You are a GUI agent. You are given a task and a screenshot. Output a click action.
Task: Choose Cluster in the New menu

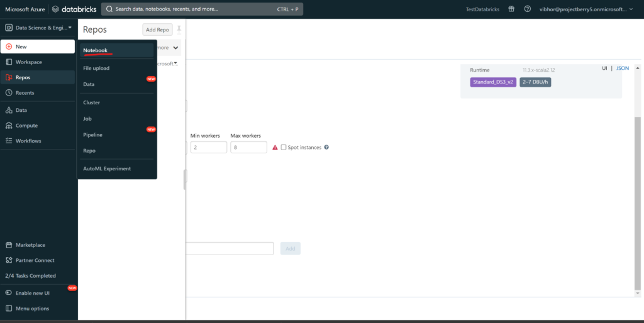116,102
